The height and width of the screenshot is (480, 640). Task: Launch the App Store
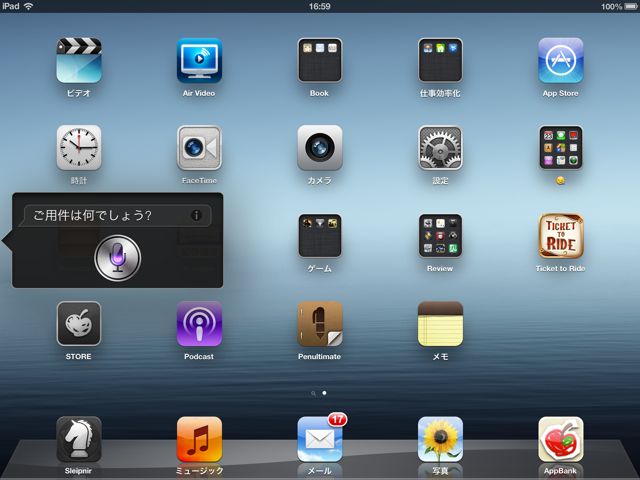pos(560,60)
